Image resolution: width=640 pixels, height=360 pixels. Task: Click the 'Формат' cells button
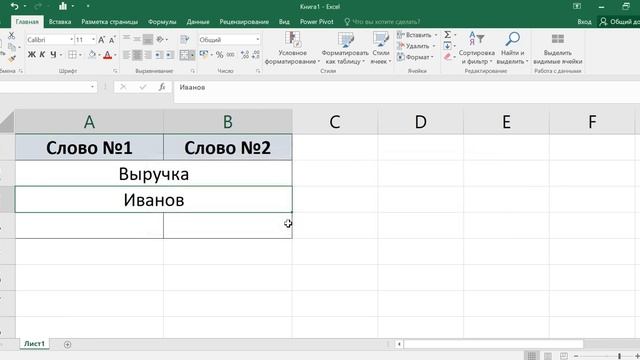tap(416, 57)
